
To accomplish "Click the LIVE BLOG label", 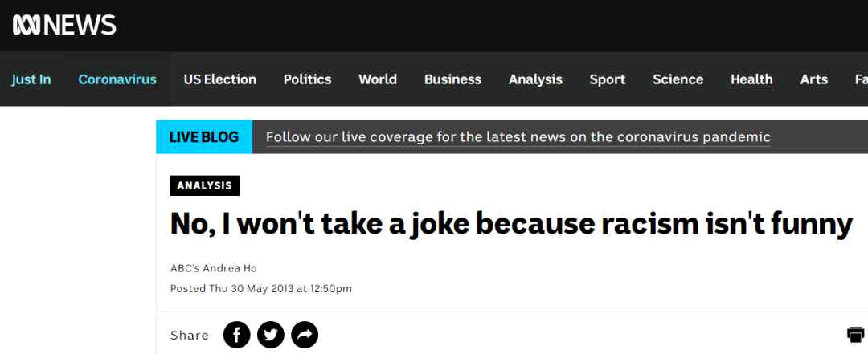I will (x=204, y=136).
